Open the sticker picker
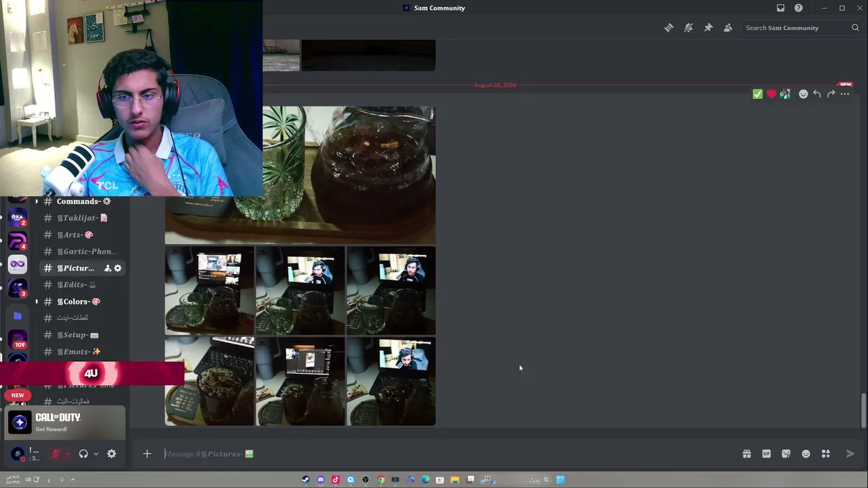 (786, 454)
